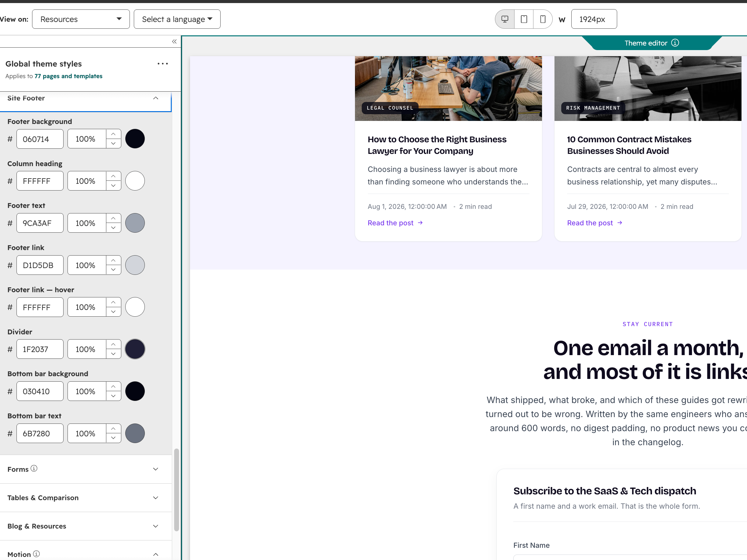Open Bottom bar text color swatch

click(x=135, y=433)
